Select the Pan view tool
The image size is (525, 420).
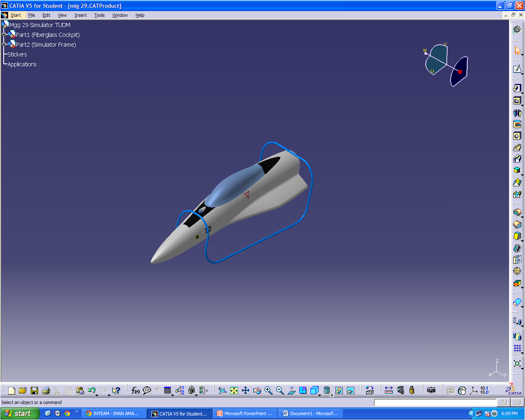pos(245,391)
